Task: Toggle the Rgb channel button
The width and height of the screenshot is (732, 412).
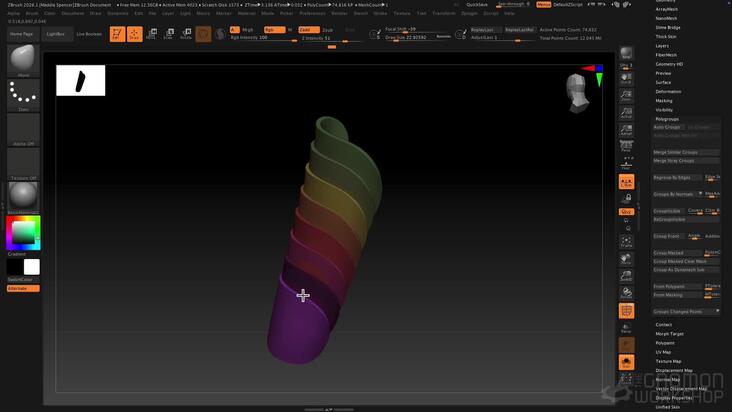Action: click(274, 29)
